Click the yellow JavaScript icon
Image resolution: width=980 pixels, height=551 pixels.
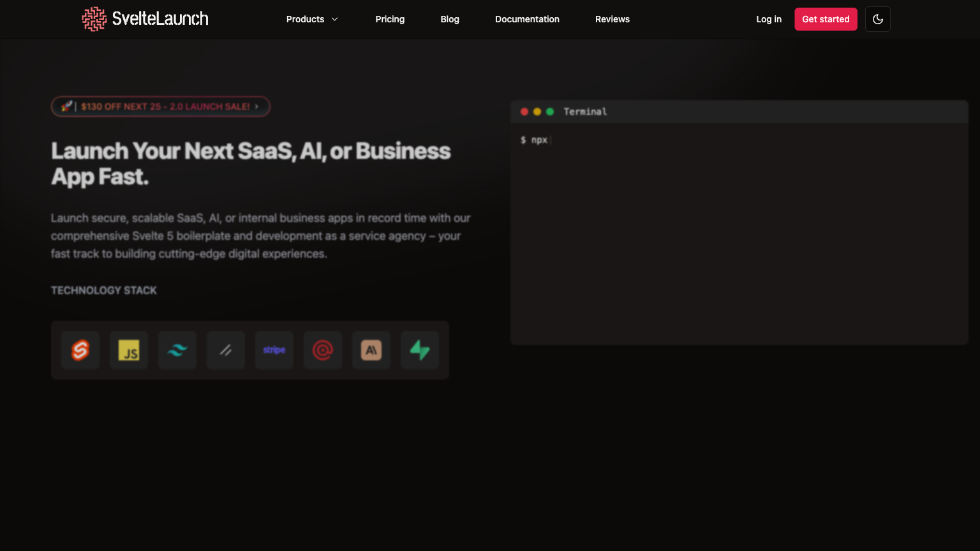coord(129,350)
